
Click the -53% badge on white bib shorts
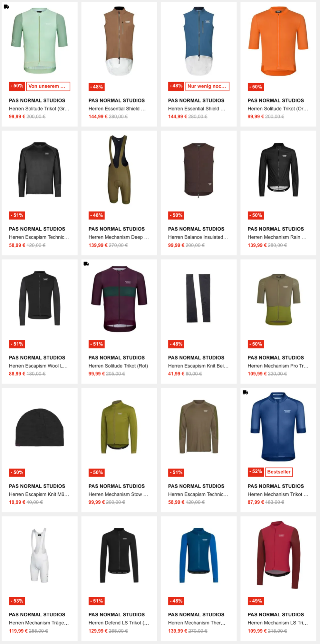pos(17,601)
